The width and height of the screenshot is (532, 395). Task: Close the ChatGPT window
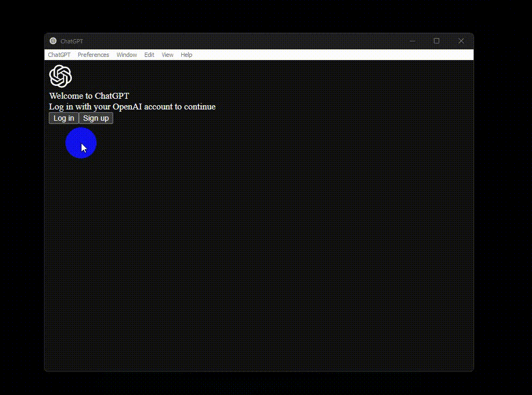point(461,41)
